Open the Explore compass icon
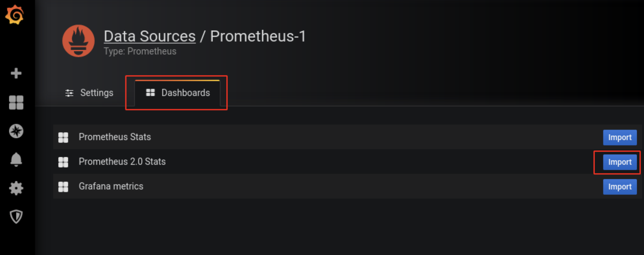This screenshot has width=644, height=255. (x=16, y=131)
